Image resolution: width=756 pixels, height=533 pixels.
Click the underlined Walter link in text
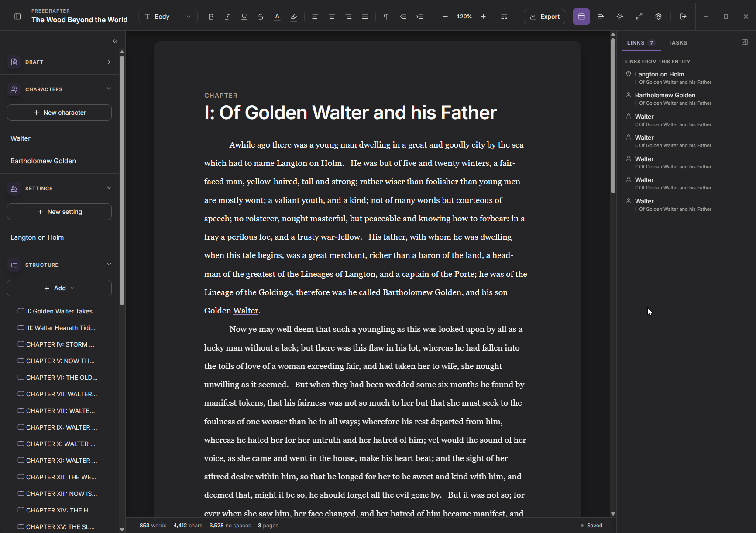(246, 311)
